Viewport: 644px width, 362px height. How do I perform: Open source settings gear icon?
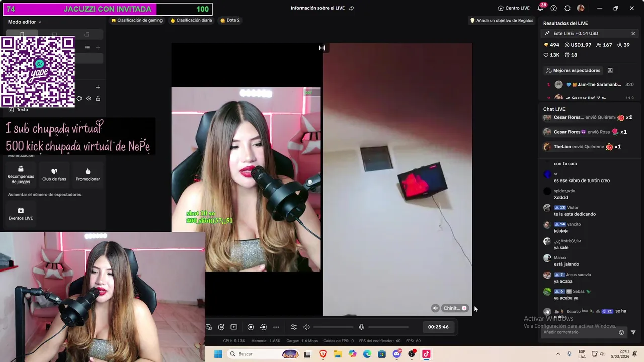pyautogui.click(x=79, y=99)
